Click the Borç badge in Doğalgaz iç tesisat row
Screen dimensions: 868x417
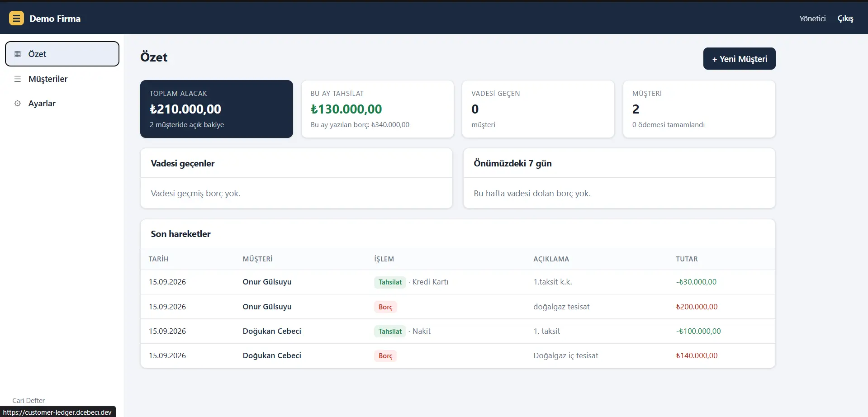click(x=385, y=356)
